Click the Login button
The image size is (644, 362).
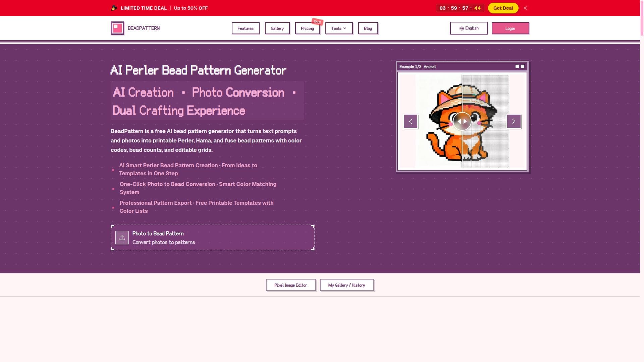pos(510,28)
